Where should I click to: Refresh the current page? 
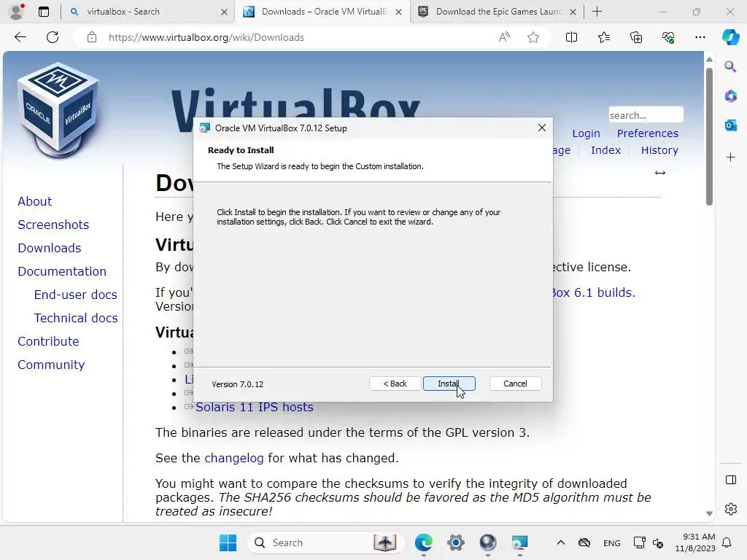point(53,37)
